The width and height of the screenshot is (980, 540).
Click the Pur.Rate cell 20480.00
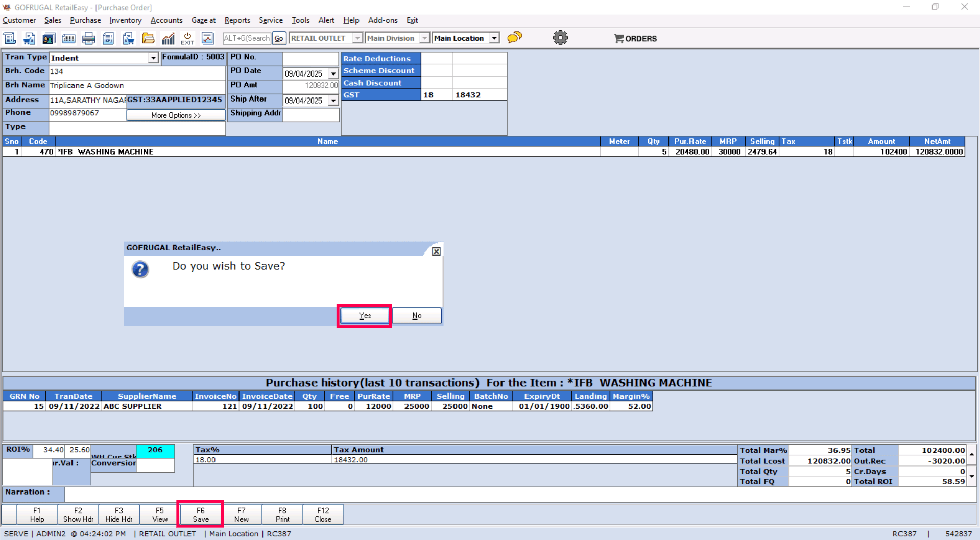[690, 152]
